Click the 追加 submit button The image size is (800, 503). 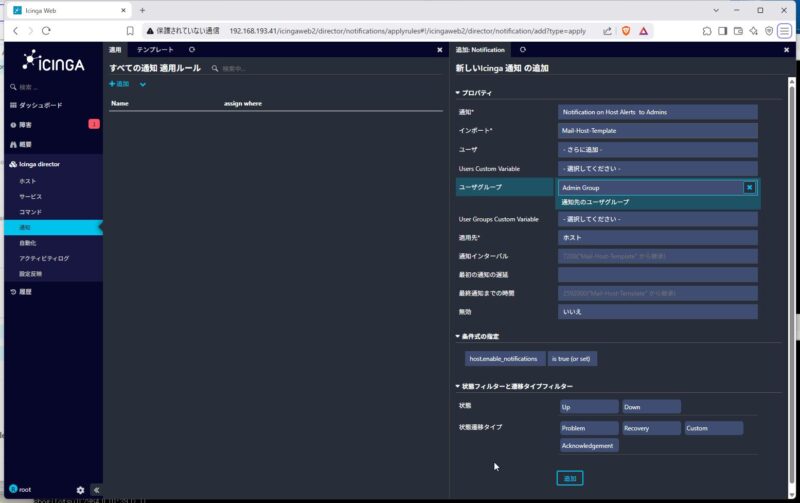[x=570, y=478]
